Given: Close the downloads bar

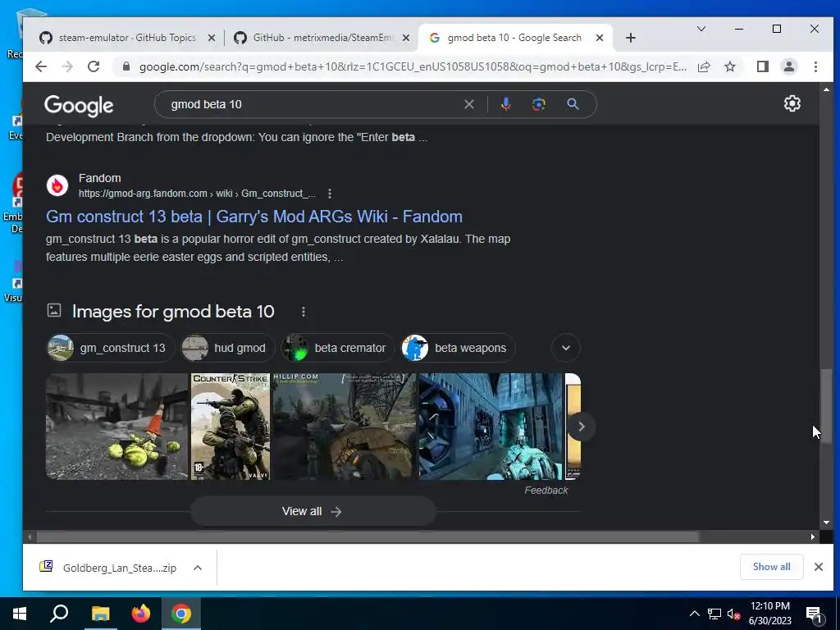Looking at the screenshot, I should (x=818, y=567).
